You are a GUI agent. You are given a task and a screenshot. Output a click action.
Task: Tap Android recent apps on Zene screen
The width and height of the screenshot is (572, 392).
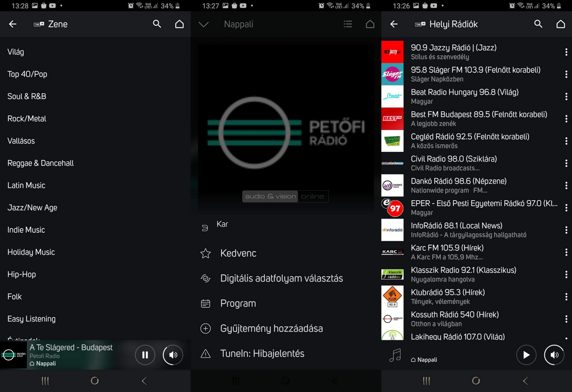pyautogui.click(x=45, y=381)
